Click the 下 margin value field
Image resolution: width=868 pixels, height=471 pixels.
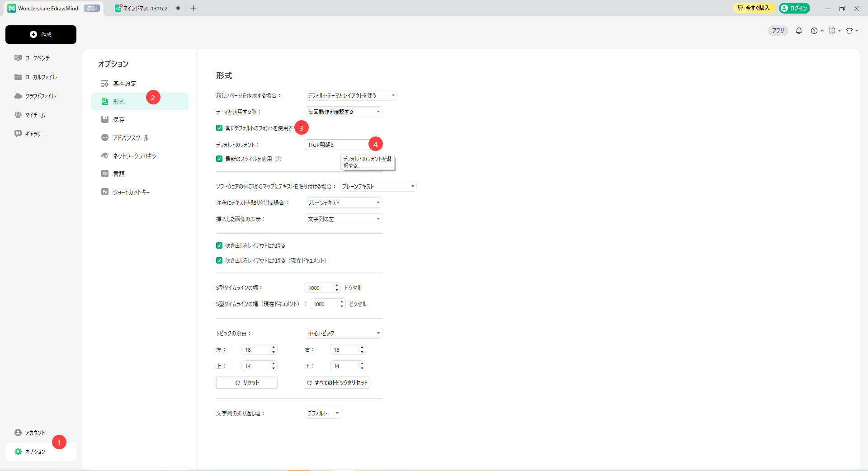[x=344, y=366]
